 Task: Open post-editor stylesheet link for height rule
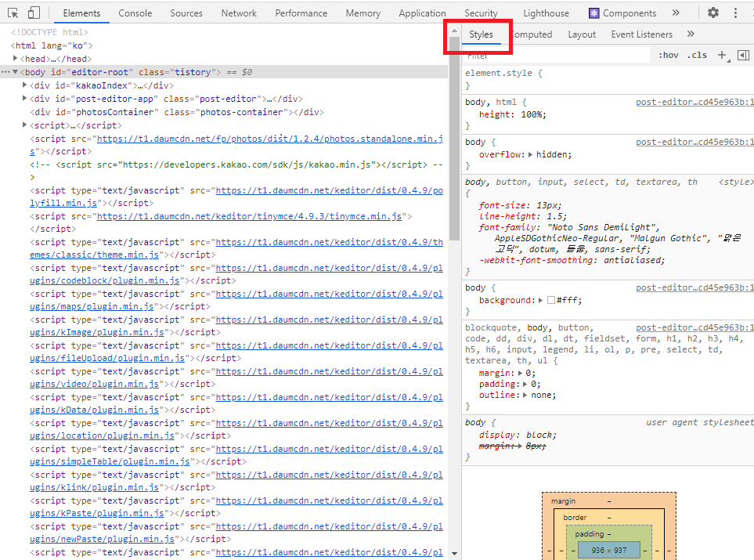pyautogui.click(x=694, y=102)
